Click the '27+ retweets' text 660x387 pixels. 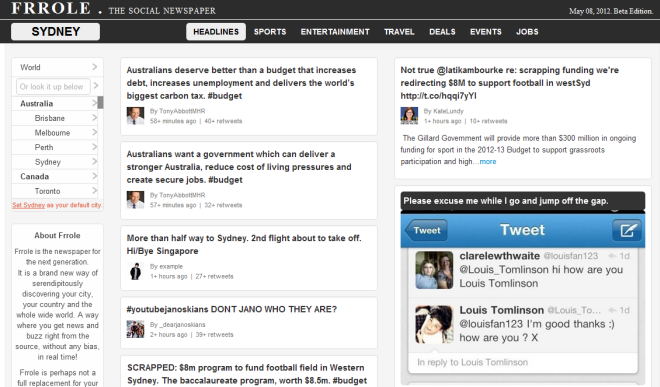point(214,277)
